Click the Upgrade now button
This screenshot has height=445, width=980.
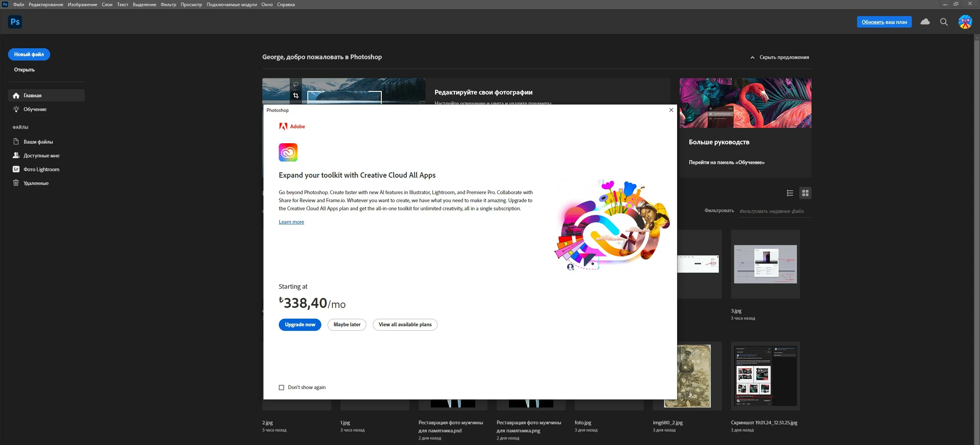(x=300, y=324)
